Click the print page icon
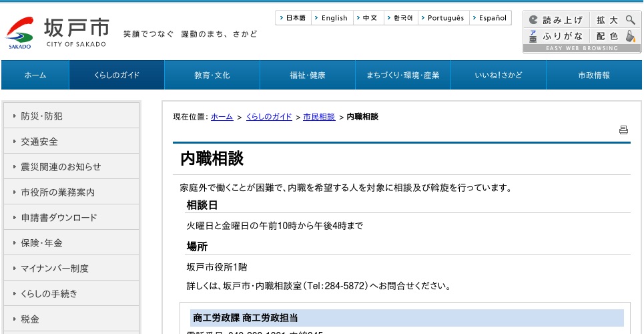Viewport: 644px width, 334px height. (x=623, y=130)
